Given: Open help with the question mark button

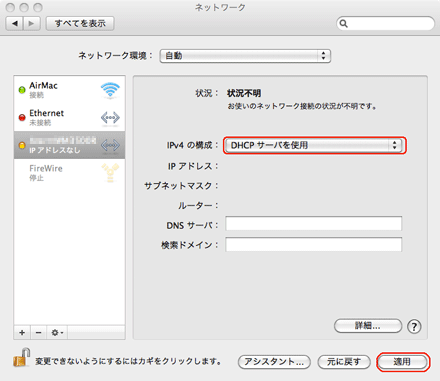Looking at the screenshot, I should [414, 326].
